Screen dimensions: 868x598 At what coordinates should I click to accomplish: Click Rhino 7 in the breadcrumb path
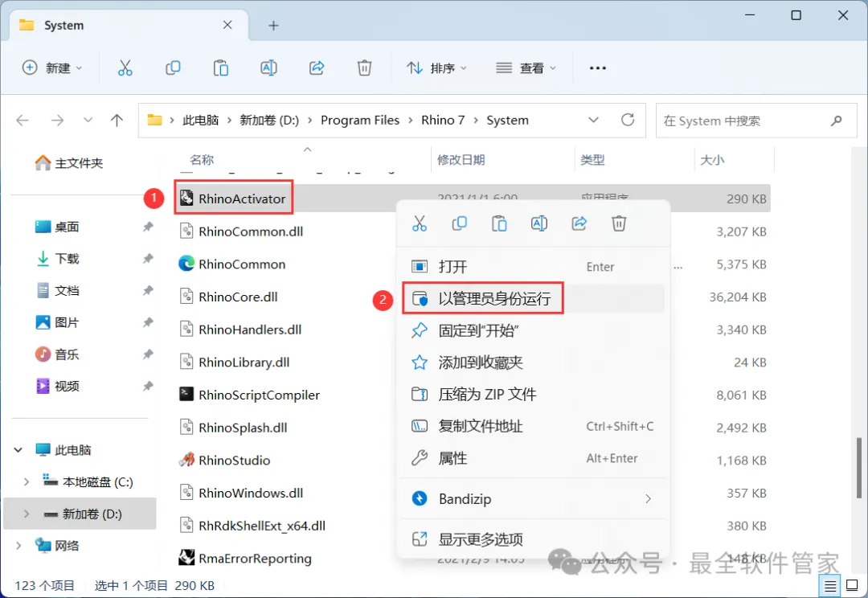point(443,120)
